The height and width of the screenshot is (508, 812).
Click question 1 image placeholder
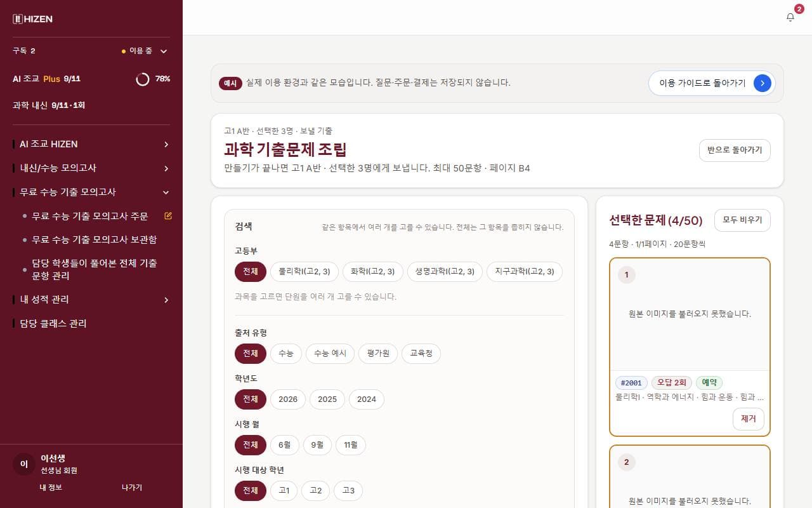tap(690, 314)
